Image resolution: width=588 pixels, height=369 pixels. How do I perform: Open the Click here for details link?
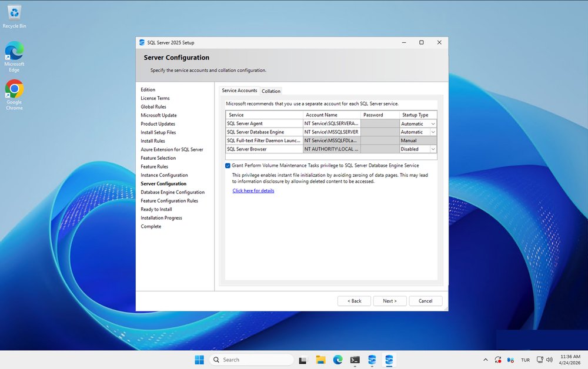click(x=253, y=190)
